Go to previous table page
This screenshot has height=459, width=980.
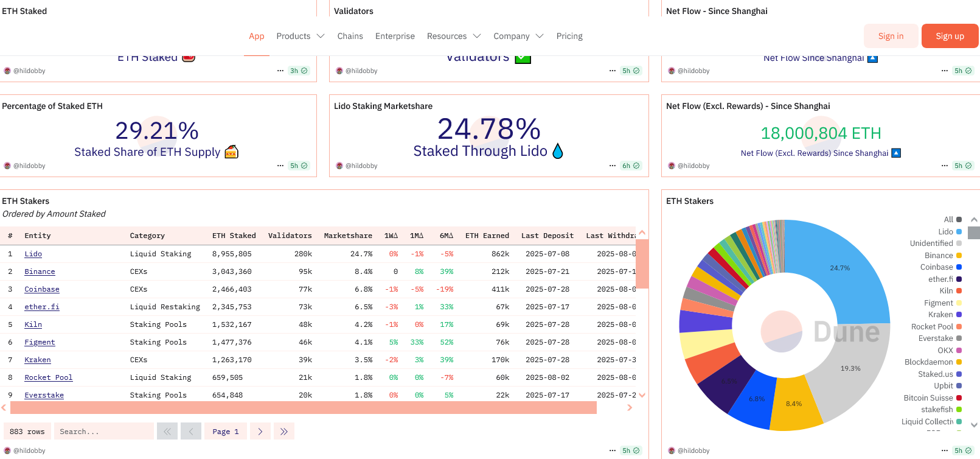[191, 431]
